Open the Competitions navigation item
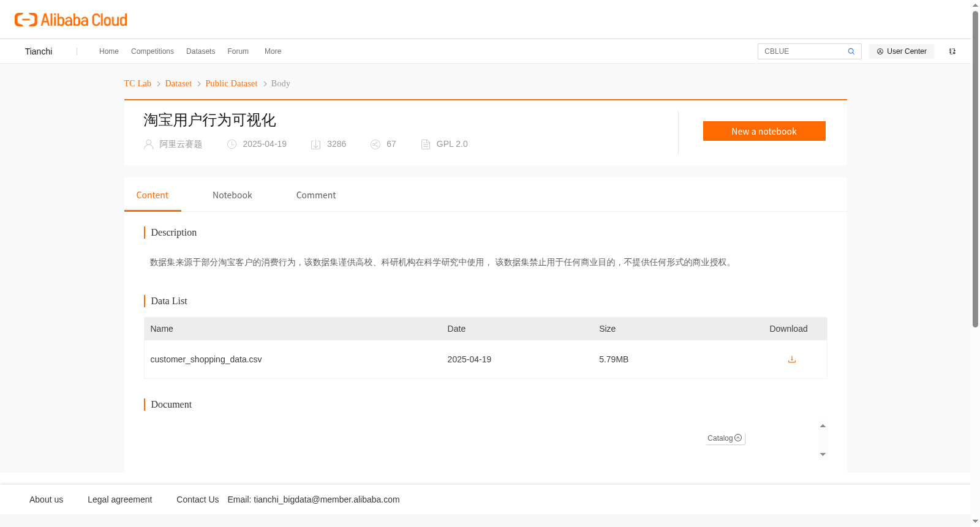The image size is (980, 527). (x=153, y=51)
